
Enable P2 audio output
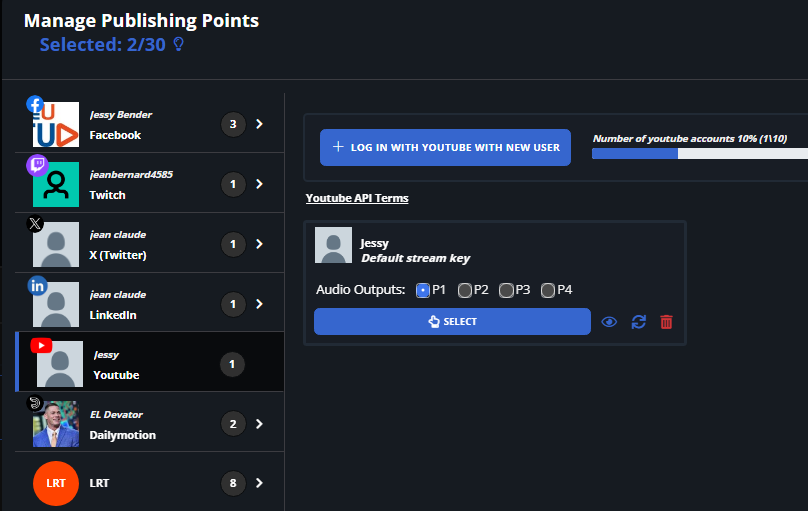[x=465, y=290]
